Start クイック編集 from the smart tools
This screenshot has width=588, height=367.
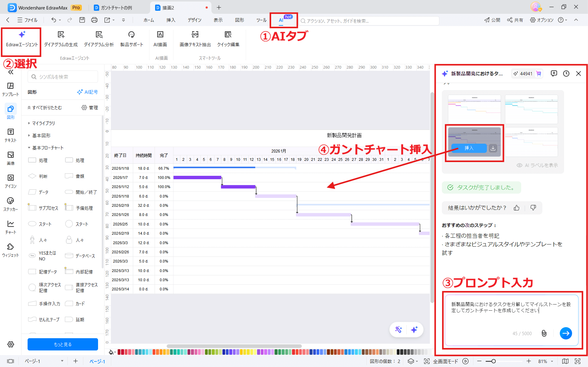pos(228,38)
